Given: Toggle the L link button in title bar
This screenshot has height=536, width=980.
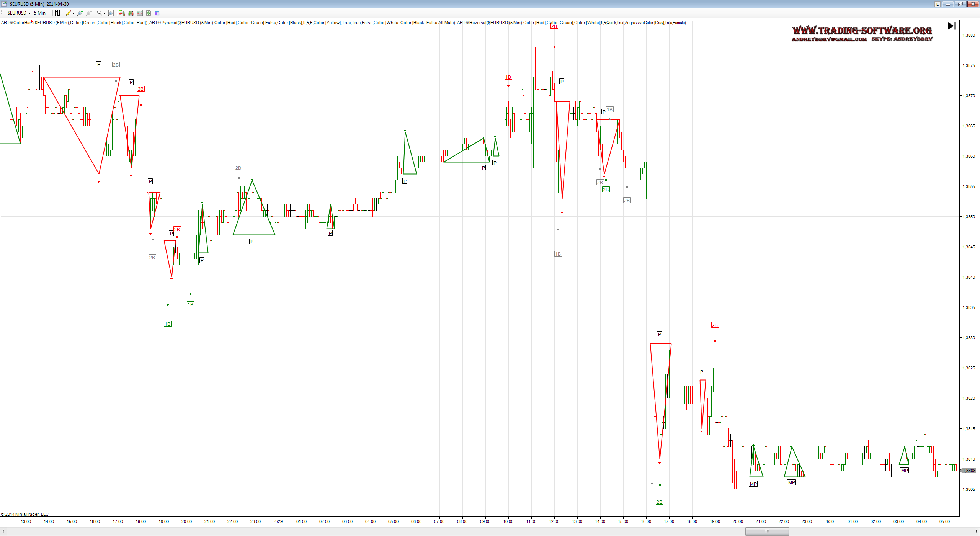Looking at the screenshot, I should [937, 4].
